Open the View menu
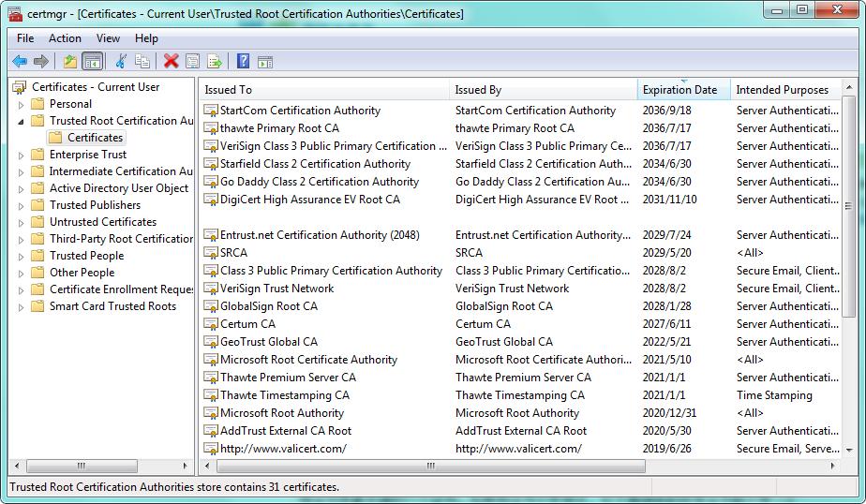Screen dimensions: 866x504 tap(108, 38)
